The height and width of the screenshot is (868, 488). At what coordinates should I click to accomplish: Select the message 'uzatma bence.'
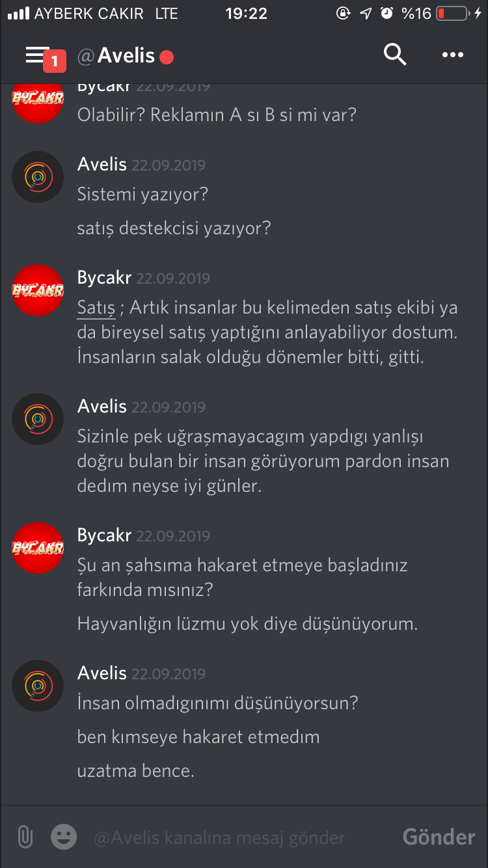[x=136, y=771]
